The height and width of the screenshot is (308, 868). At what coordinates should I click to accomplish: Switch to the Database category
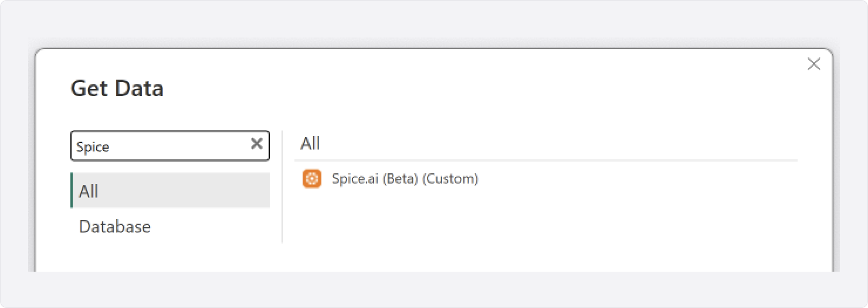(x=114, y=227)
